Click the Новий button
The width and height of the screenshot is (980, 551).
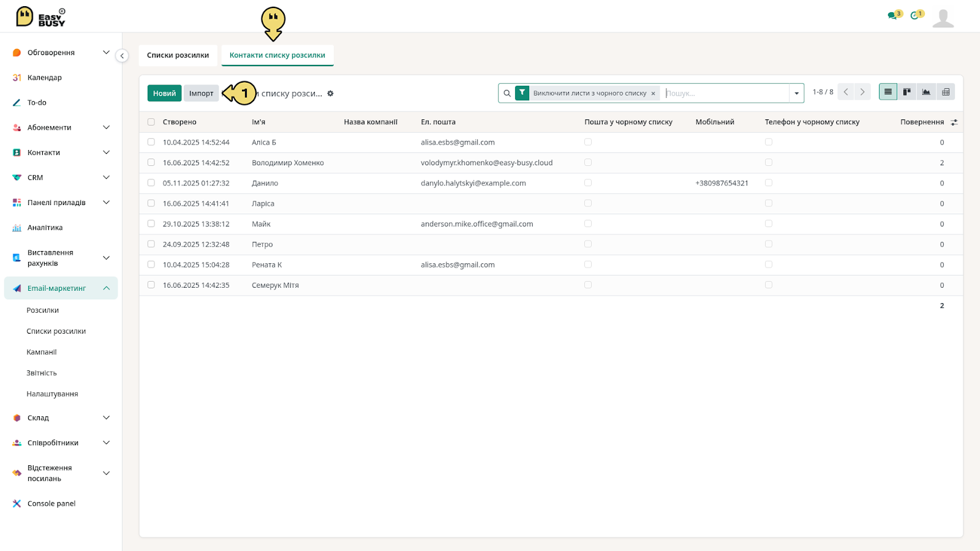pyautogui.click(x=164, y=93)
